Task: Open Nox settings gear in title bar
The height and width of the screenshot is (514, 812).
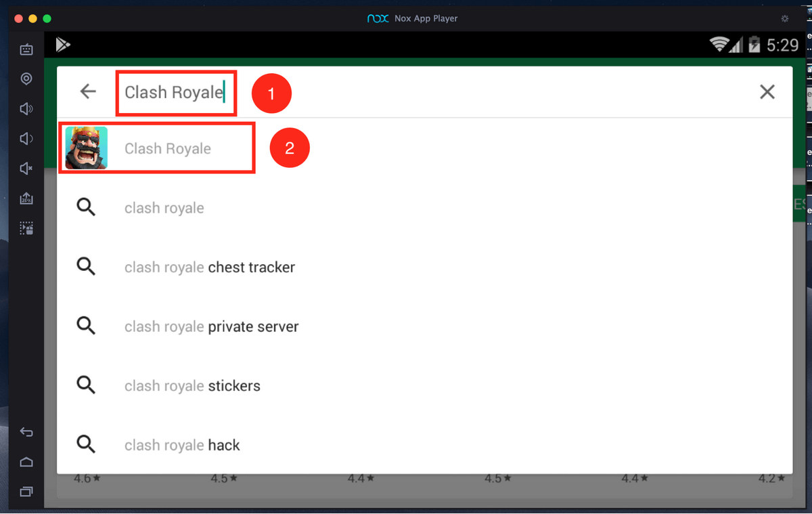Action: pyautogui.click(x=785, y=18)
